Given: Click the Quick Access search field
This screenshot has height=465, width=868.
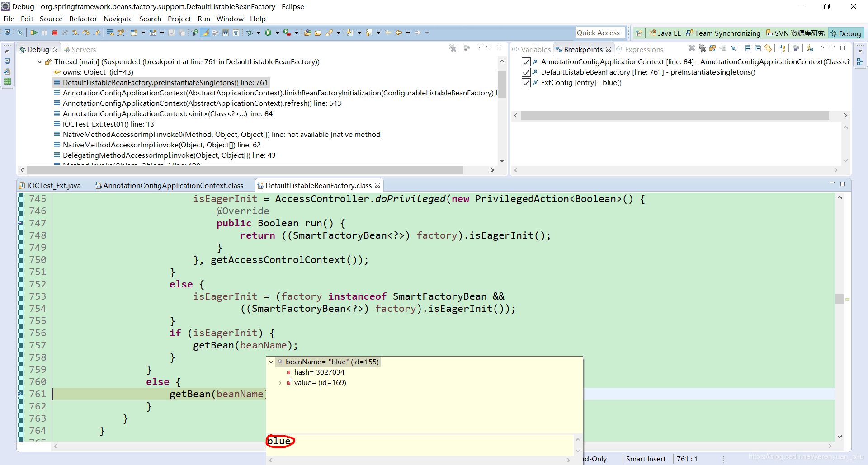Looking at the screenshot, I should (x=600, y=33).
